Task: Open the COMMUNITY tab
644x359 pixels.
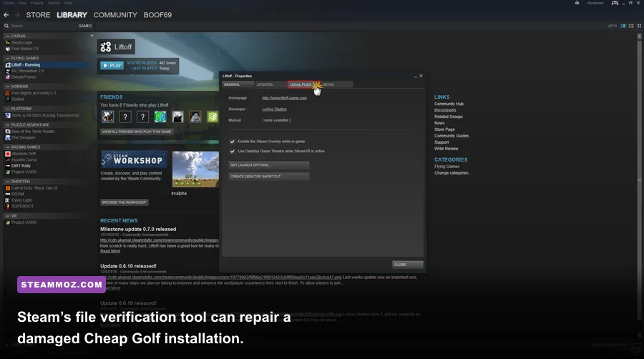Action: [x=115, y=15]
